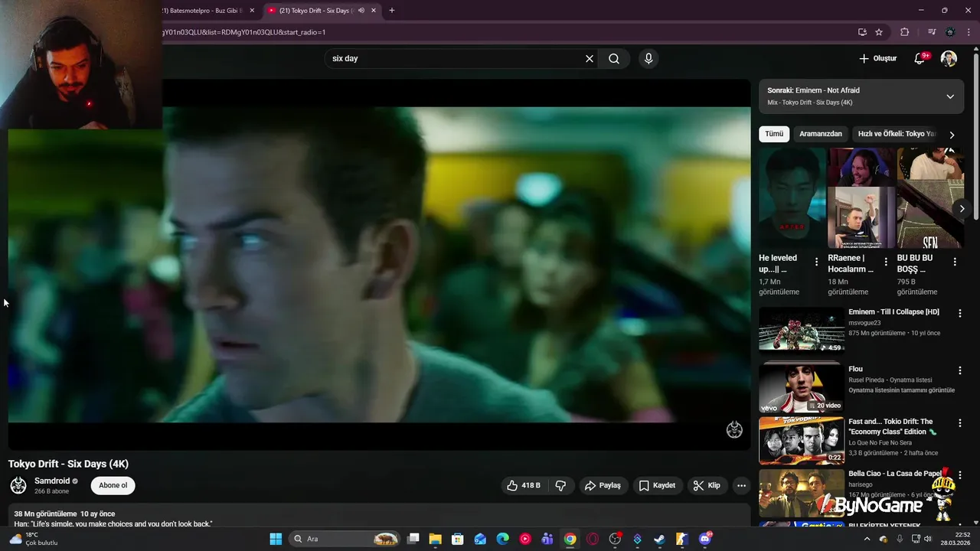Open Fast and Tokio Drift thumbnail
Viewport: 980px width, 551px height.
pos(802,441)
